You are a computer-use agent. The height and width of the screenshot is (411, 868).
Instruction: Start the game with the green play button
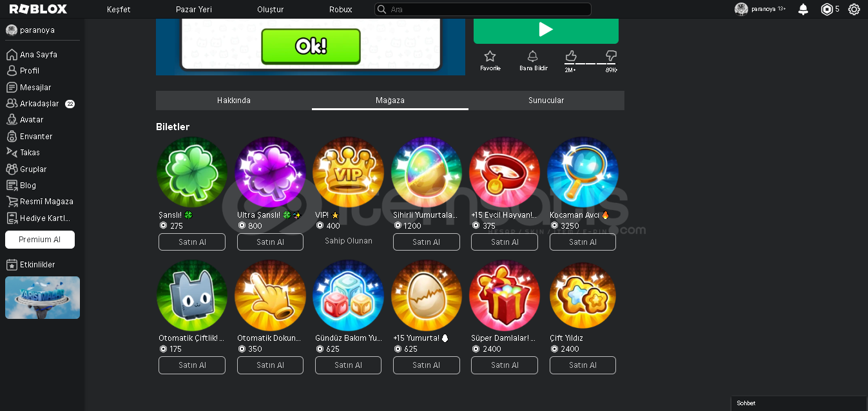point(546,29)
